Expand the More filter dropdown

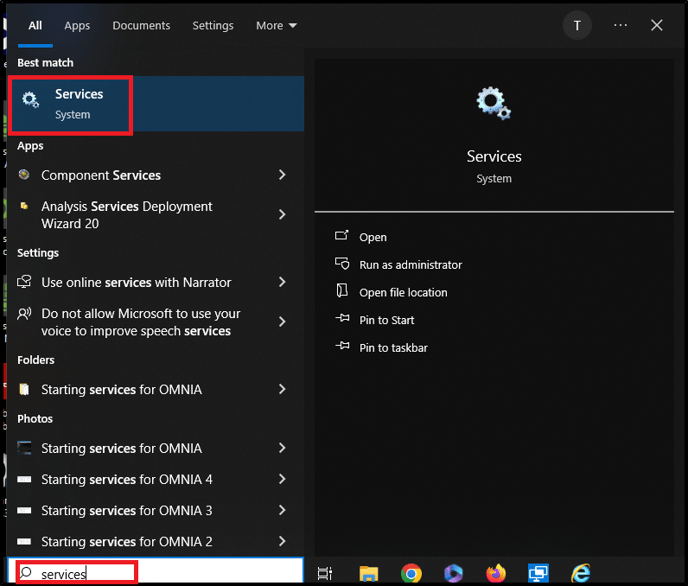[276, 26]
